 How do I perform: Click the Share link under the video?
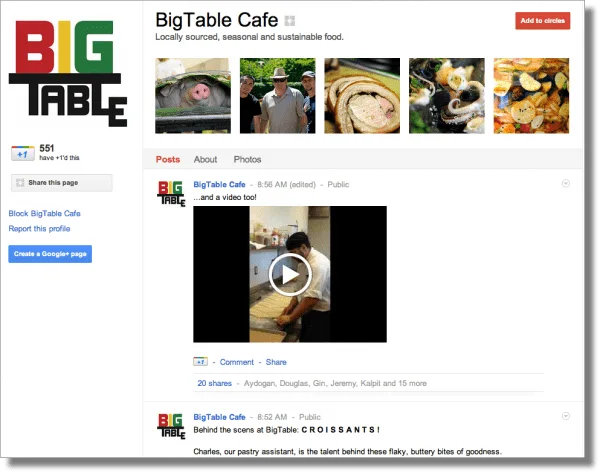pyautogui.click(x=276, y=362)
